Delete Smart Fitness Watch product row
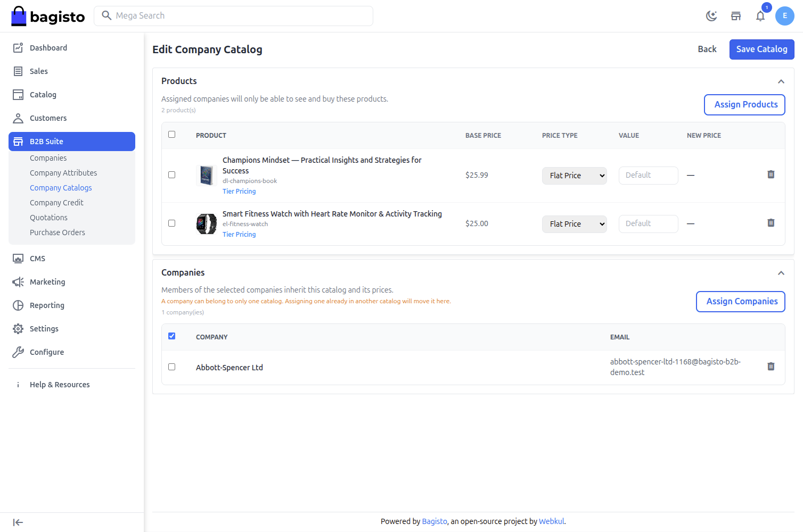Image resolution: width=803 pixels, height=532 pixels. (x=771, y=223)
